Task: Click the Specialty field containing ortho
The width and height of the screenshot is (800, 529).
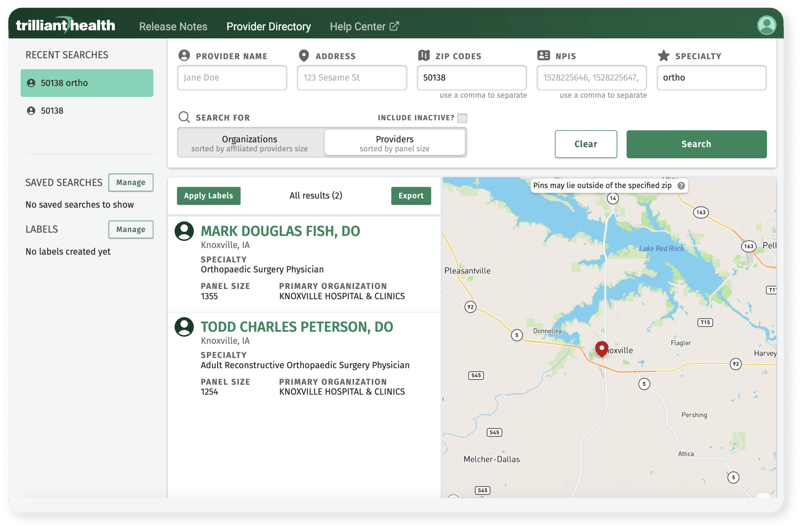Action: 712,78
